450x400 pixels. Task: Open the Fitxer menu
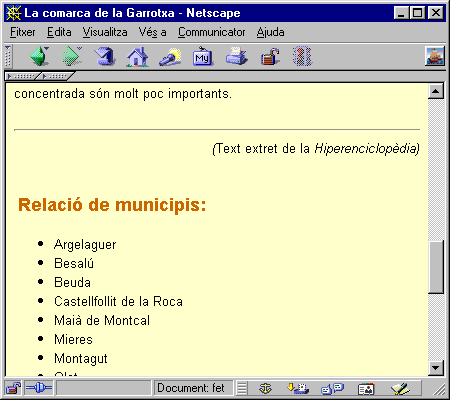click(x=23, y=32)
